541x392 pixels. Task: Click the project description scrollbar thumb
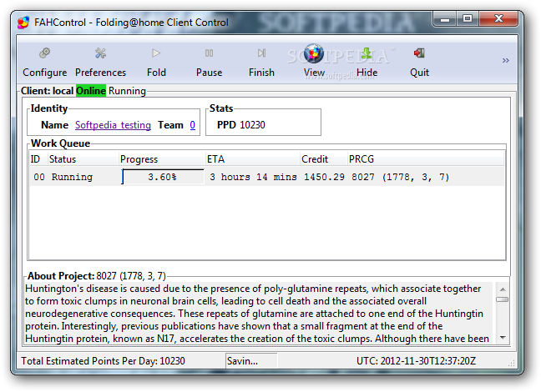pos(503,299)
